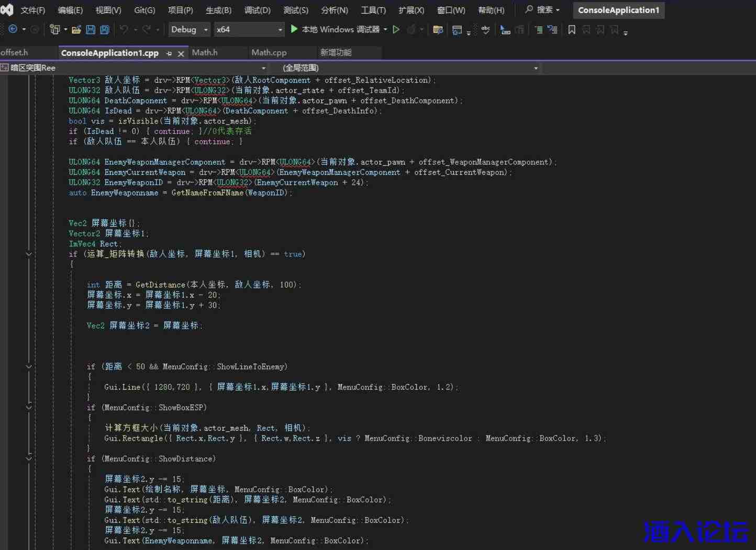Click the 搜索 search button
756x550 pixels.
click(x=542, y=10)
